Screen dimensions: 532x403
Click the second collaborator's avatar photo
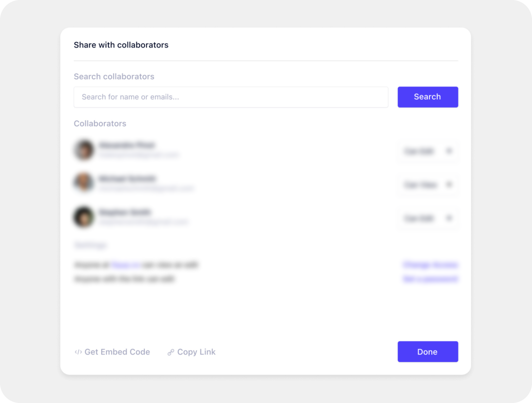pyautogui.click(x=84, y=183)
